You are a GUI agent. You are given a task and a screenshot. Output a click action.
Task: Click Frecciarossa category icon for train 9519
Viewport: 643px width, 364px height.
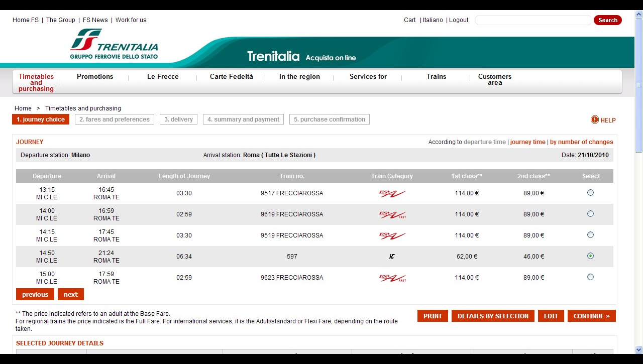392,235
